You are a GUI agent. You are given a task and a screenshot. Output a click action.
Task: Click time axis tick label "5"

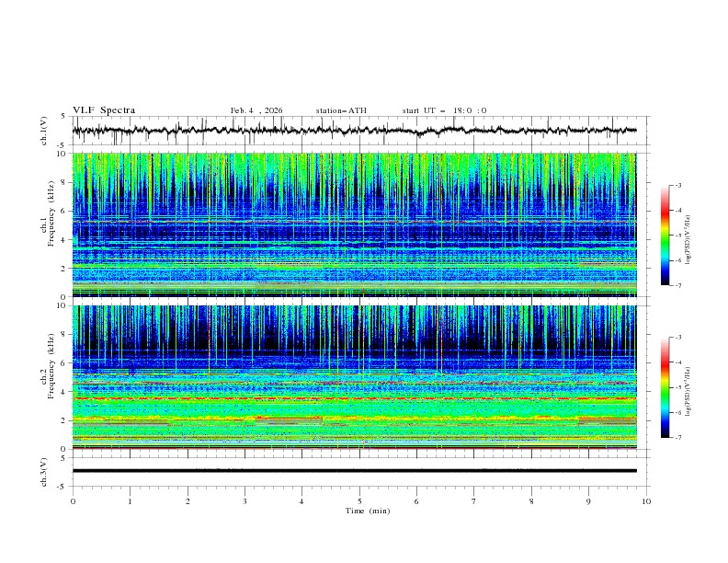[359, 501]
